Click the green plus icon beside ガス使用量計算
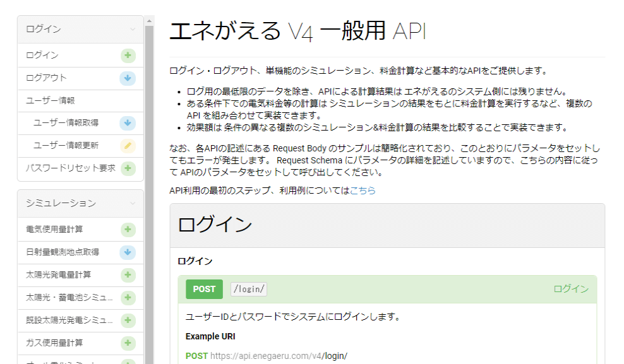The width and height of the screenshot is (624, 364). click(x=128, y=343)
